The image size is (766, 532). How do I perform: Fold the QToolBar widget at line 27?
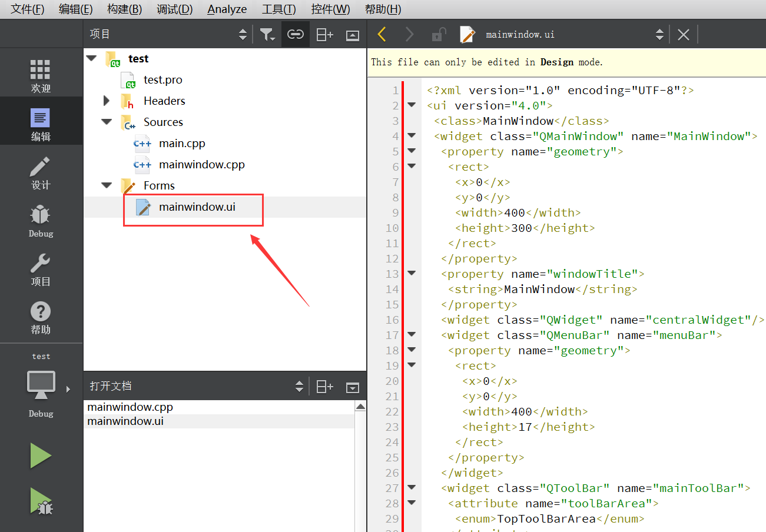pyautogui.click(x=412, y=487)
